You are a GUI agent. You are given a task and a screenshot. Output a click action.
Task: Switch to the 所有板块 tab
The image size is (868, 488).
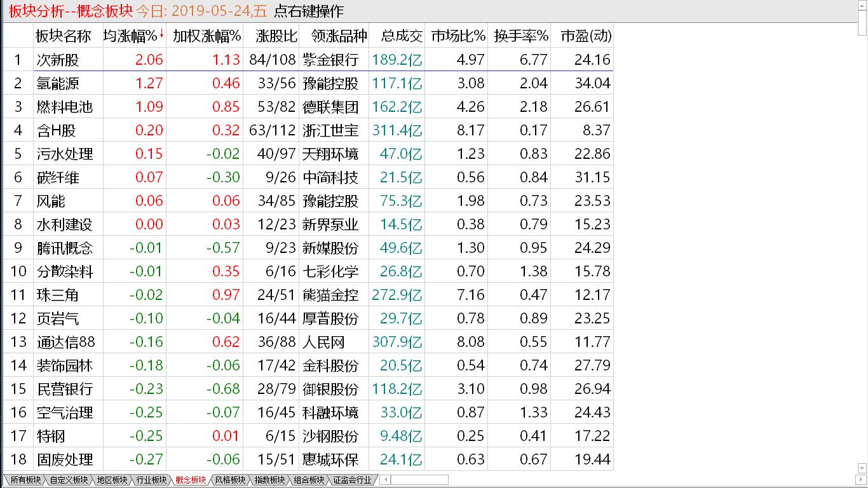click(x=25, y=480)
